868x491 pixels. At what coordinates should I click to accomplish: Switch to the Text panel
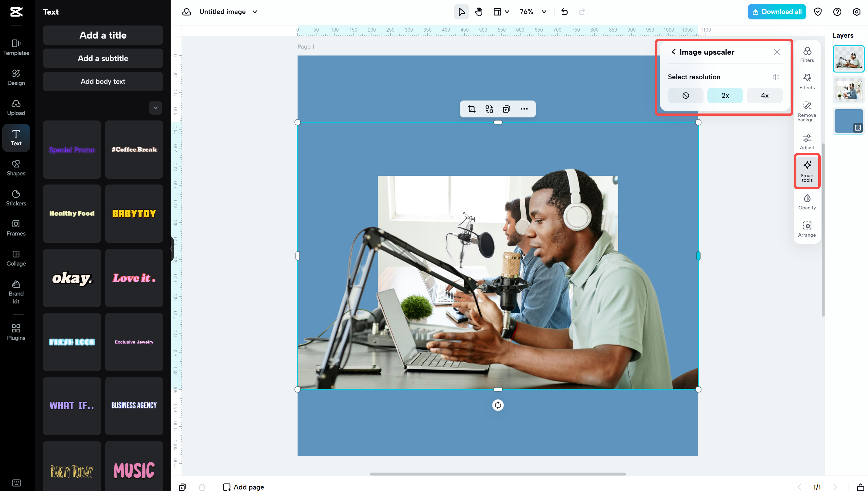click(16, 137)
